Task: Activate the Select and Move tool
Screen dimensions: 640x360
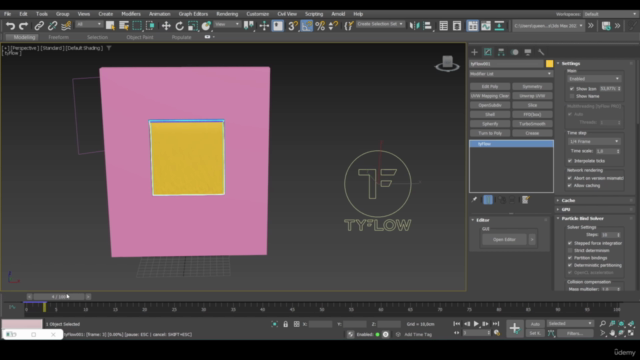Action: (166, 26)
